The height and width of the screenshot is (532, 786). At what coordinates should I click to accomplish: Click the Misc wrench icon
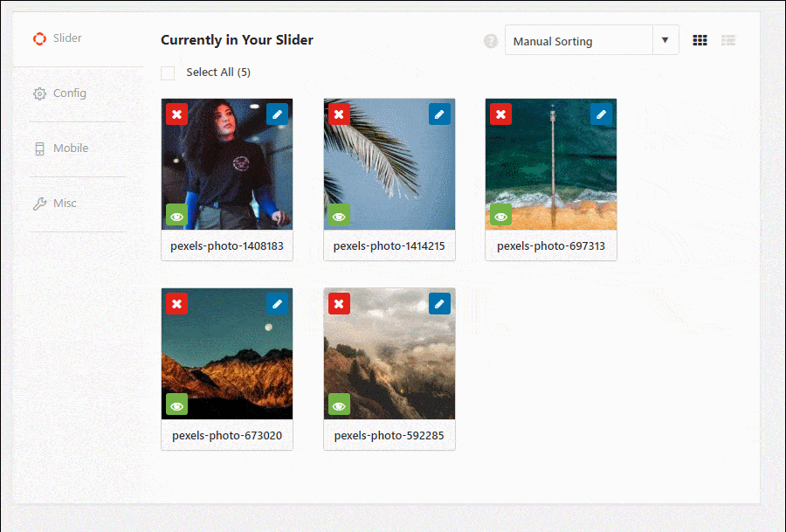tap(39, 204)
